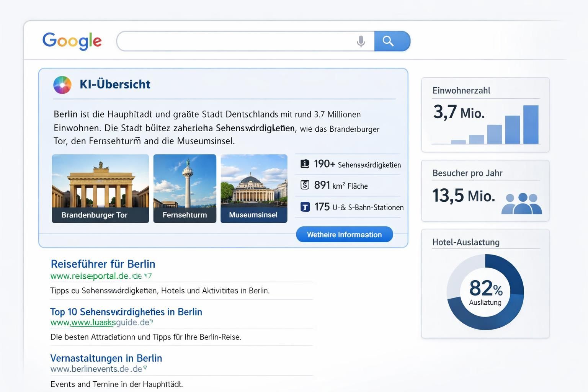Expand the arrow after berlinevents.de URL
The height and width of the screenshot is (392, 588).
[145, 368]
